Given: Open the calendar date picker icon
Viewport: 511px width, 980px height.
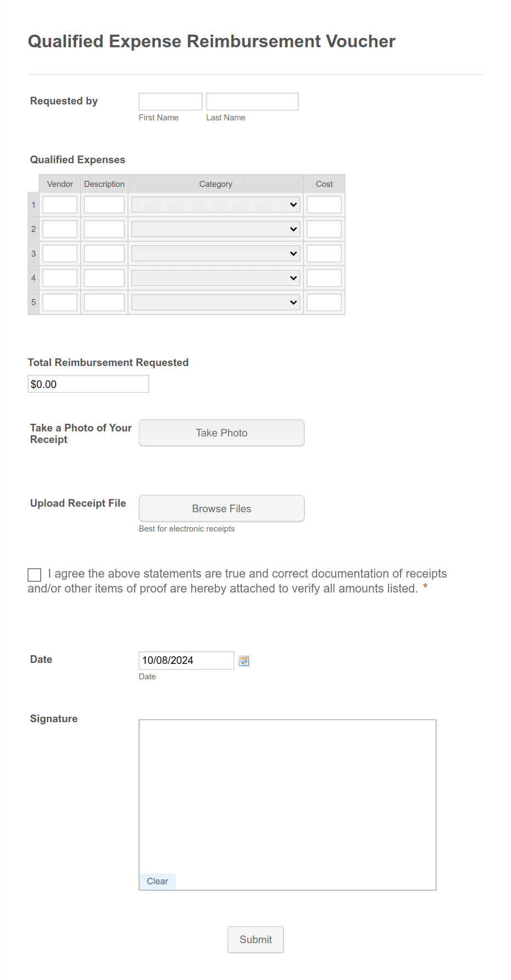Looking at the screenshot, I should [243, 660].
